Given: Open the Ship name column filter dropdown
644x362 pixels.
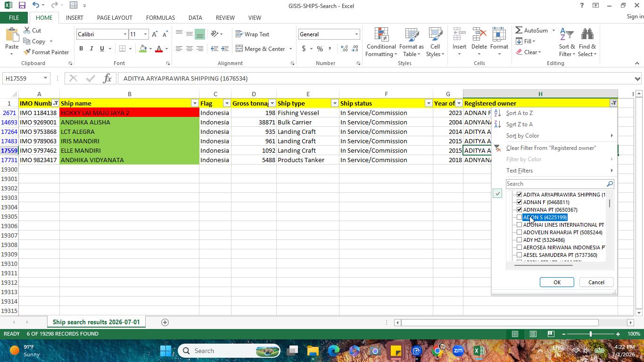Looking at the screenshot, I should tap(195, 103).
